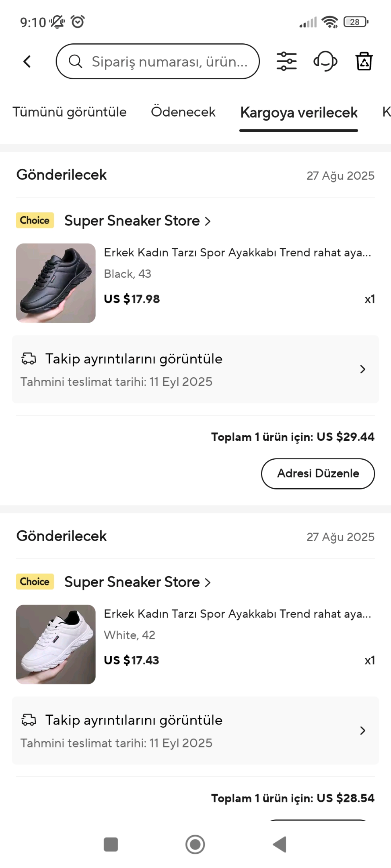Switch to Tümünü görüntüle tab
This screenshot has width=391, height=868.
pyautogui.click(x=70, y=112)
